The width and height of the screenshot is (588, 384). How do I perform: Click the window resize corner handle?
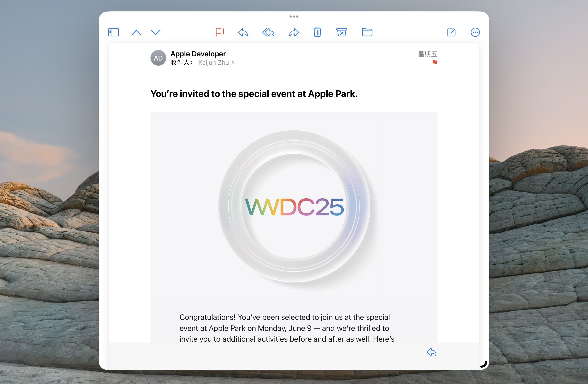point(484,364)
